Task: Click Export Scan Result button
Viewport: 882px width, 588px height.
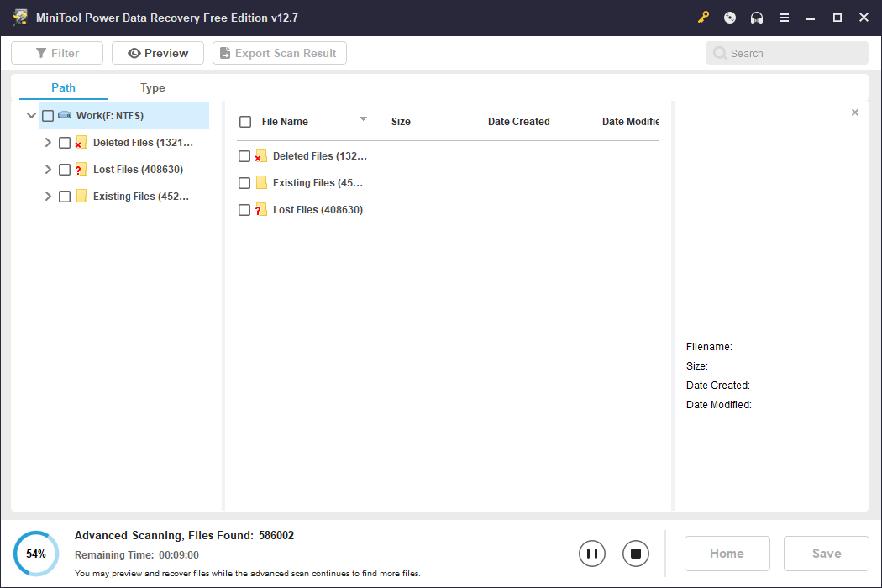Action: click(x=280, y=53)
